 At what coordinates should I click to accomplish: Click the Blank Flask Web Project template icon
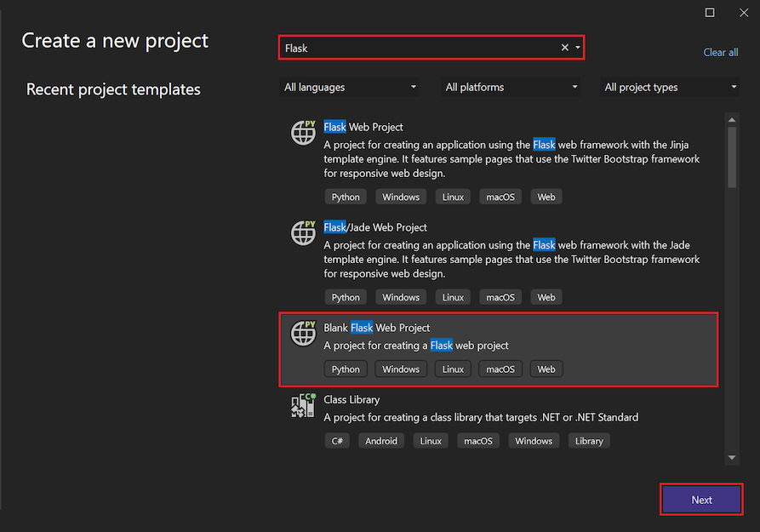click(x=303, y=334)
